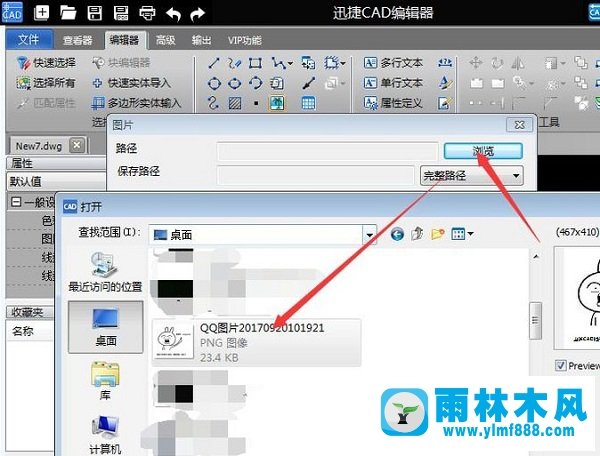600x456 pixels.
Task: Open the 文件 file menu
Action: point(29,39)
